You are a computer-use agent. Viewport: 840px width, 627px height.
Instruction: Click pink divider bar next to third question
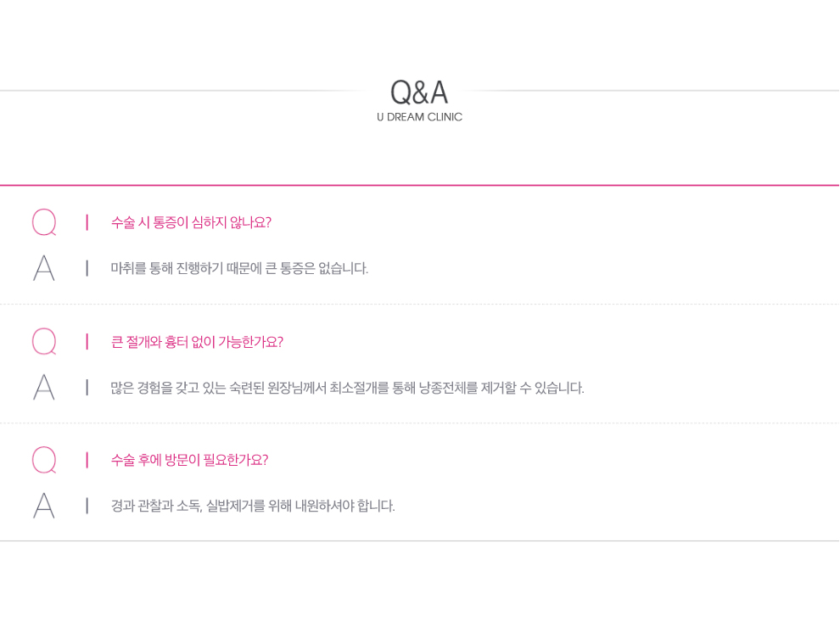tap(87, 460)
